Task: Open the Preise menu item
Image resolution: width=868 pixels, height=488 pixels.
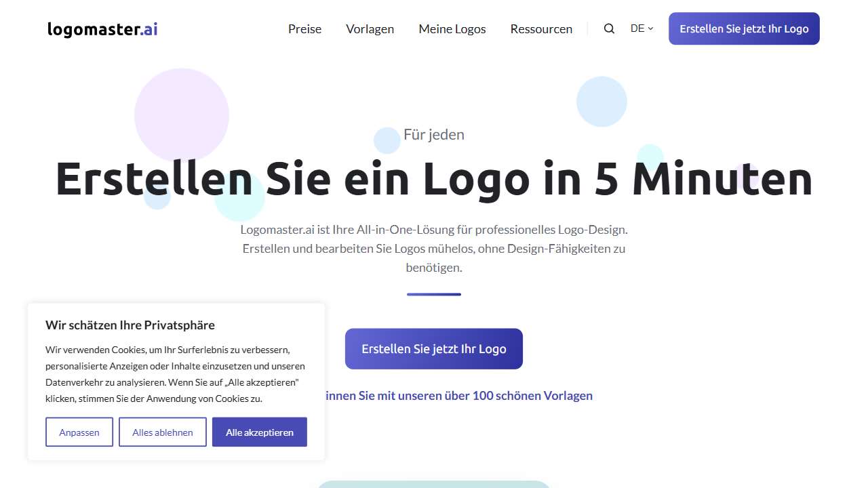Action: 304,28
